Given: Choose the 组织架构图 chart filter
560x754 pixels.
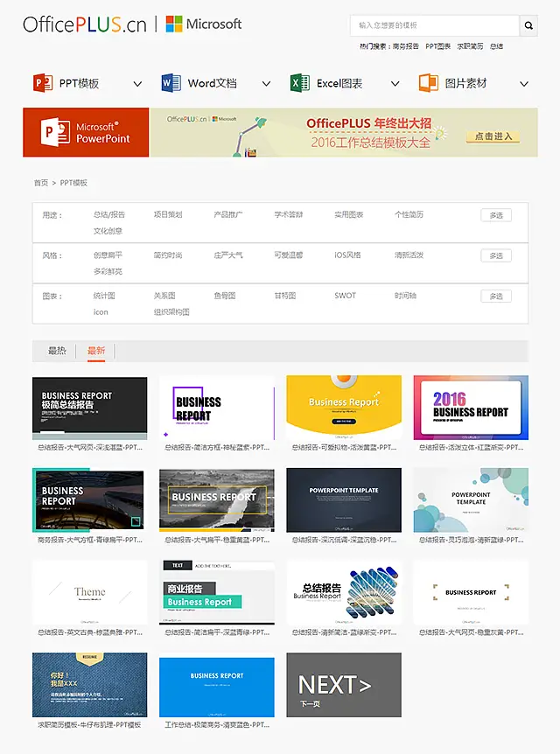Looking at the screenshot, I should 171,311.
